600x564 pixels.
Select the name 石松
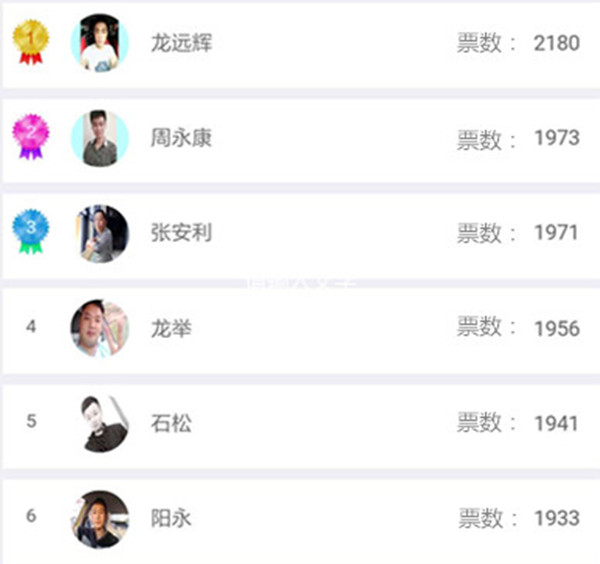tap(171, 423)
